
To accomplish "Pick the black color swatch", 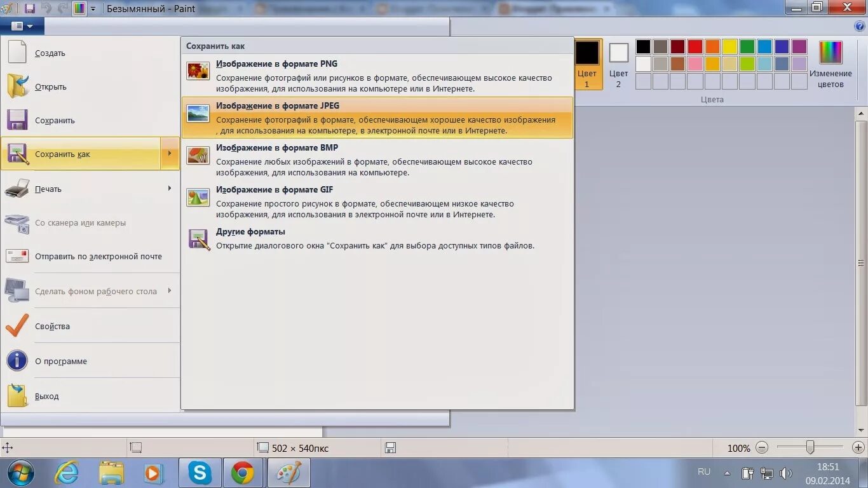I will click(x=643, y=46).
